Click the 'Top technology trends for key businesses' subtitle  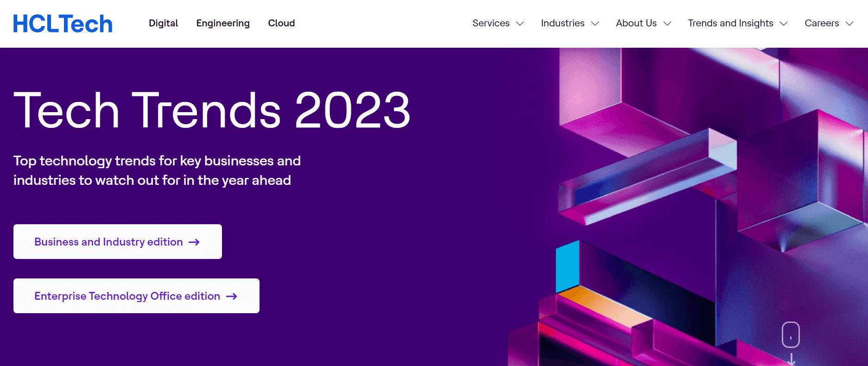(157, 170)
